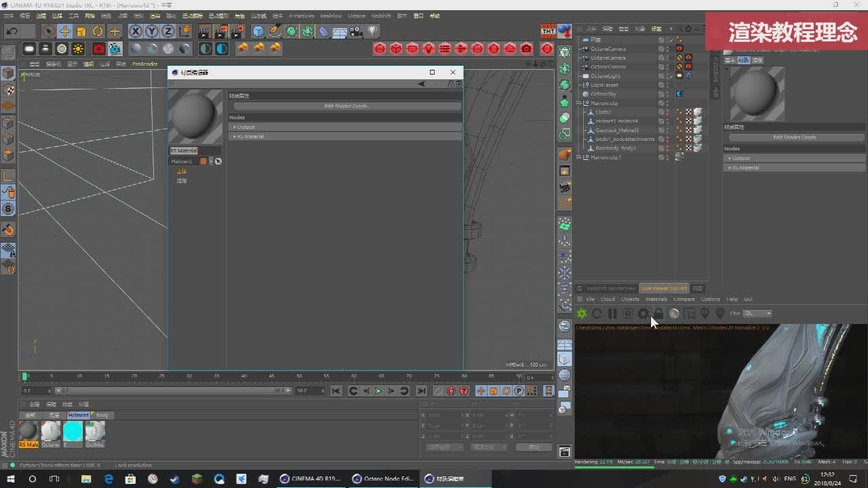The image size is (868, 488).
Task: Open the X-Particles menu
Action: tap(300, 16)
